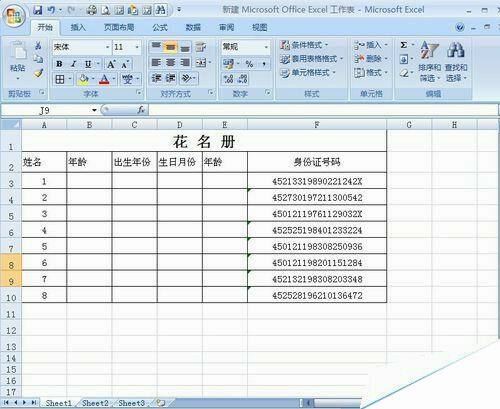The image size is (500, 409).
Task: Apply percent style
Action: 249,63
